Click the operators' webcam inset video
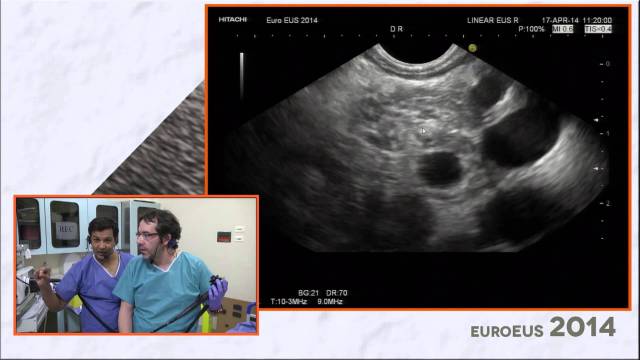Viewport: 640px width, 360px height. (136, 265)
